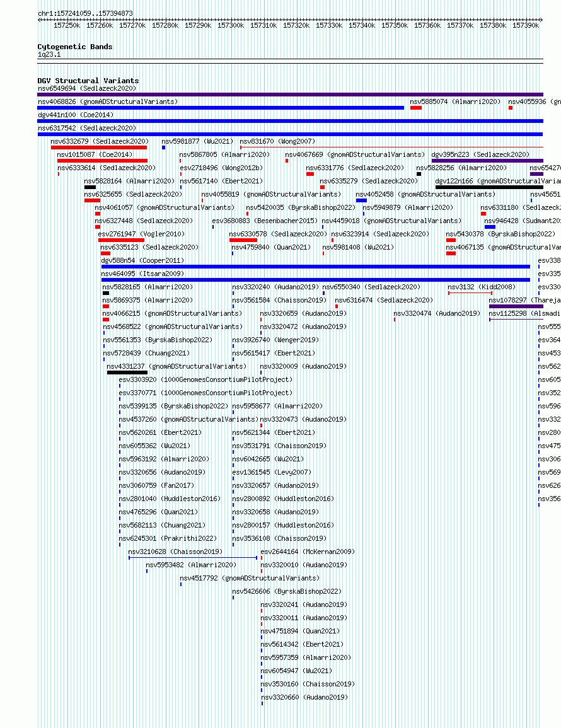Viewport: 561px width, 728px height.
Task: Open nsv5728439 (Chuang2021) label
Action: point(146,354)
